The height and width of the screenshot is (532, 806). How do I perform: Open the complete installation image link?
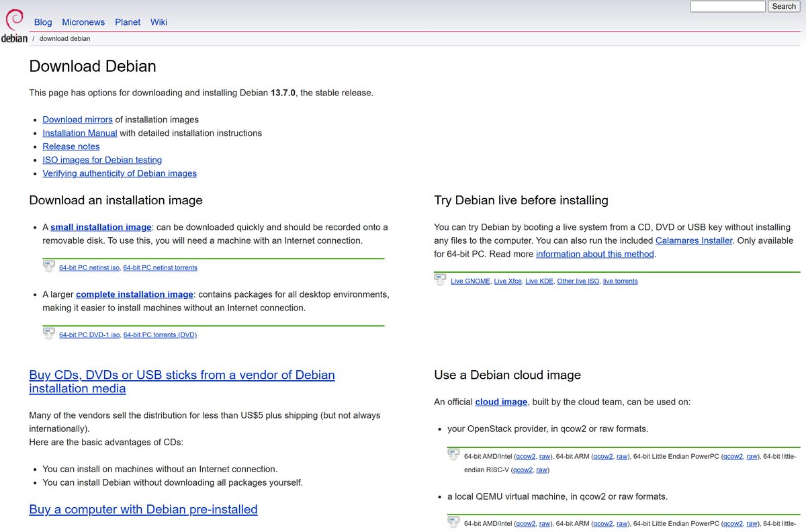135,294
